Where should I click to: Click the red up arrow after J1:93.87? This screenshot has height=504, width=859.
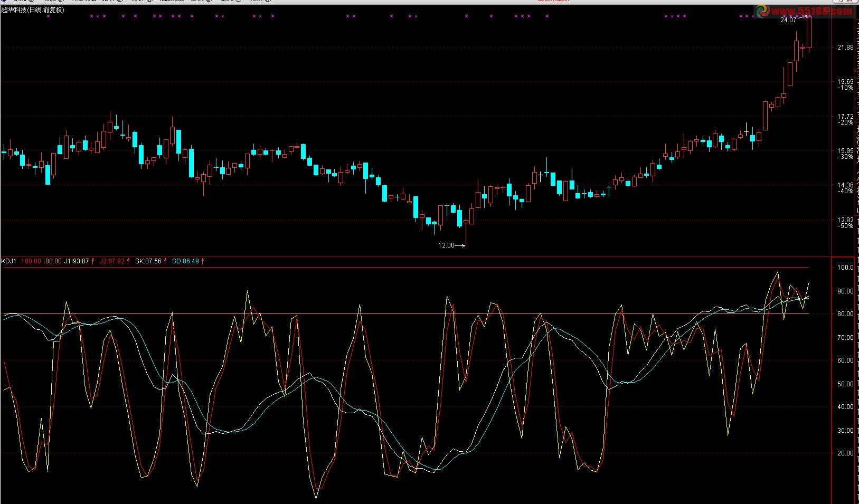coord(93,261)
